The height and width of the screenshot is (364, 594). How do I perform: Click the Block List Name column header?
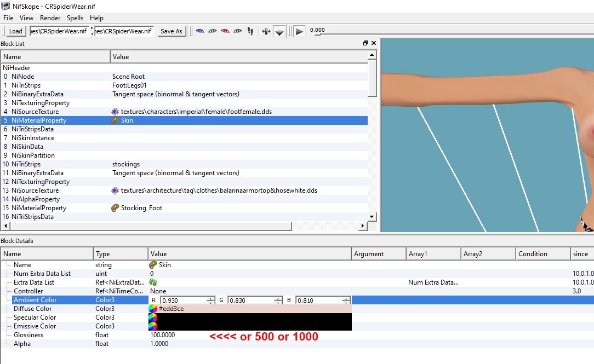coord(55,57)
